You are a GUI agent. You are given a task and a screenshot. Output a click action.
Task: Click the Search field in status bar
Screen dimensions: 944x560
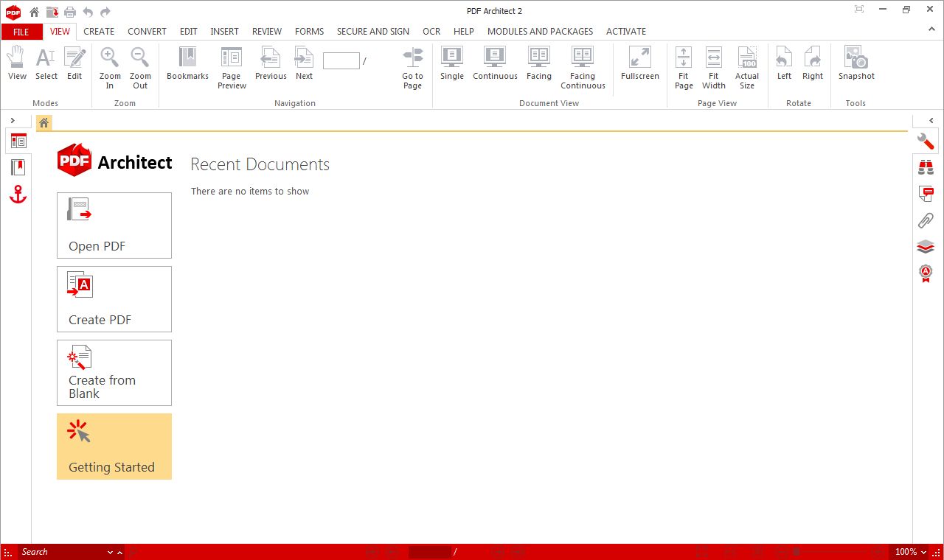(63, 552)
